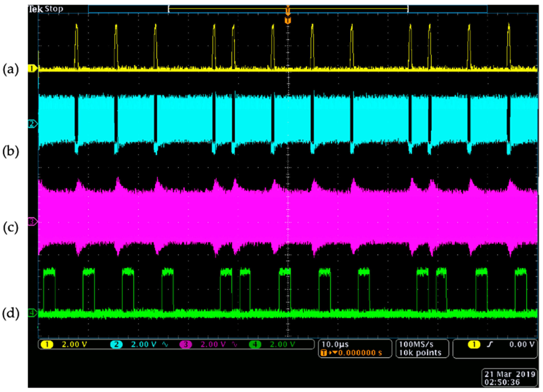Click the orange trigger position T marker

[x=288, y=20]
